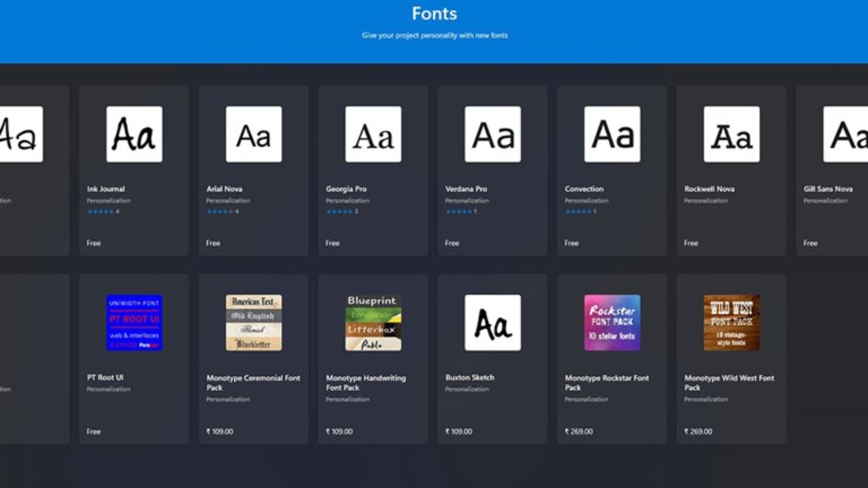Click the Free price on Georgia Pro
This screenshot has height=488, width=868.
(333, 243)
